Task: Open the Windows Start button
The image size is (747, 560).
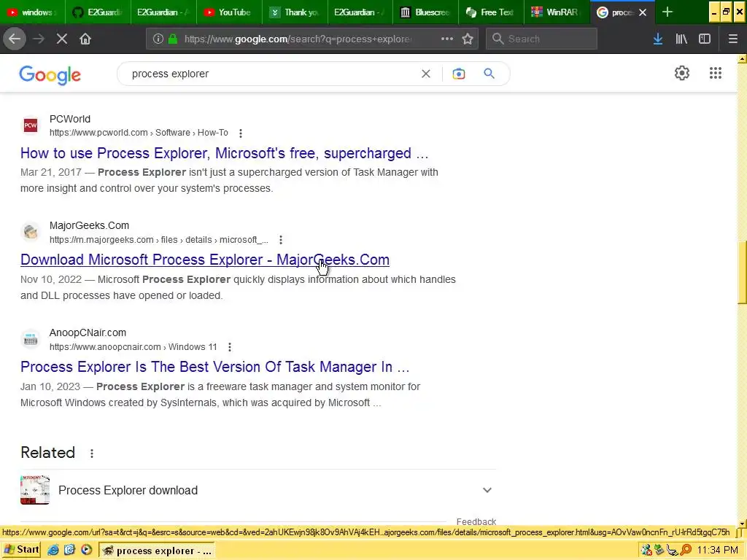Action: pos(21,550)
